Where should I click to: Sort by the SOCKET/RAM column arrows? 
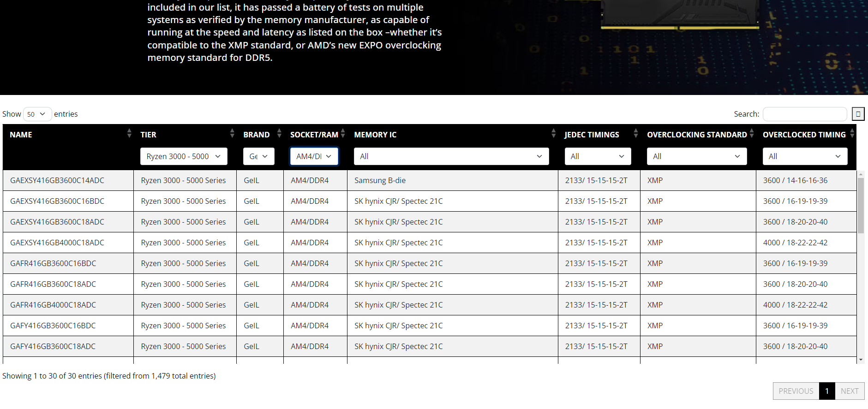(x=343, y=134)
